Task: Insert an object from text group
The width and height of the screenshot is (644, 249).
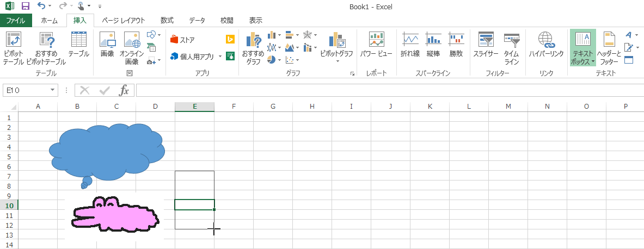Action: pyautogui.click(x=628, y=60)
